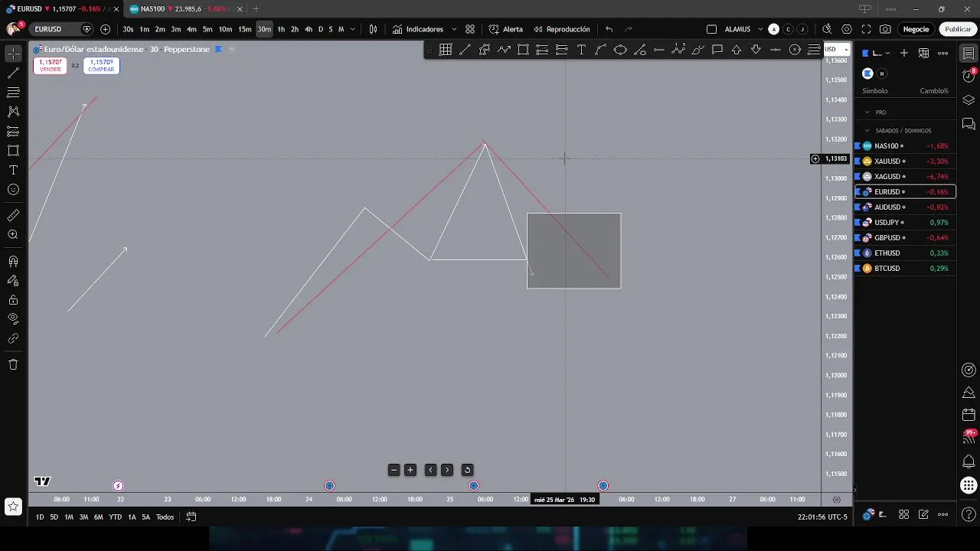Image resolution: width=980 pixels, height=551 pixels.
Task: Click the red VENDER sell button
Action: tap(50, 66)
